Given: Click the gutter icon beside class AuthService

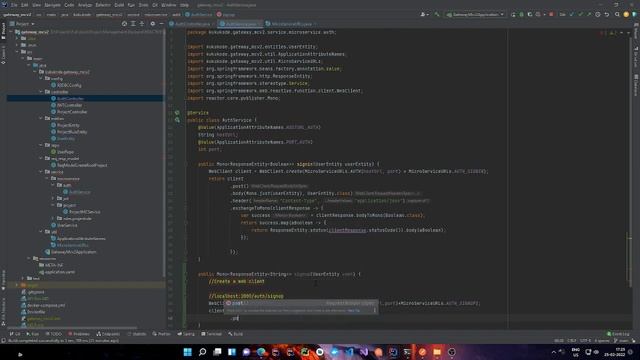Looking at the screenshot, I should 177,120.
